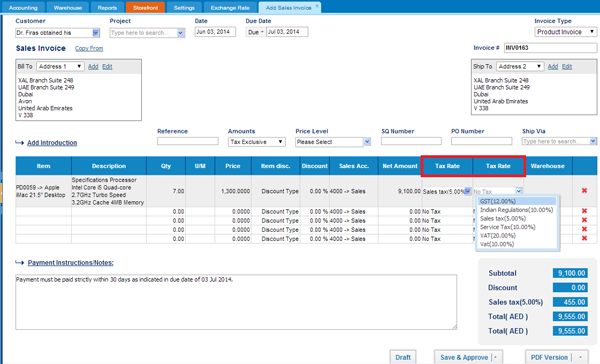This screenshot has width=600, height=364.
Task: Delete the PD0059 Apple iMac line item
Action: tap(584, 191)
